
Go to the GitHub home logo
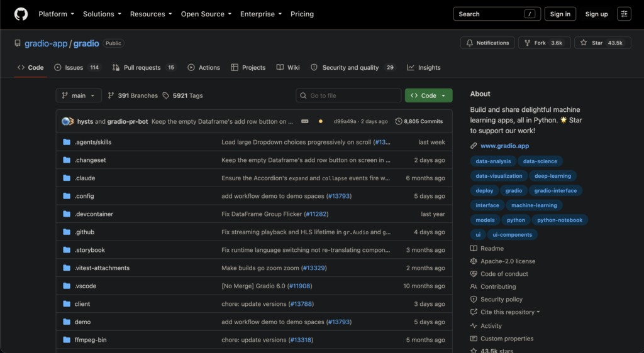(21, 14)
